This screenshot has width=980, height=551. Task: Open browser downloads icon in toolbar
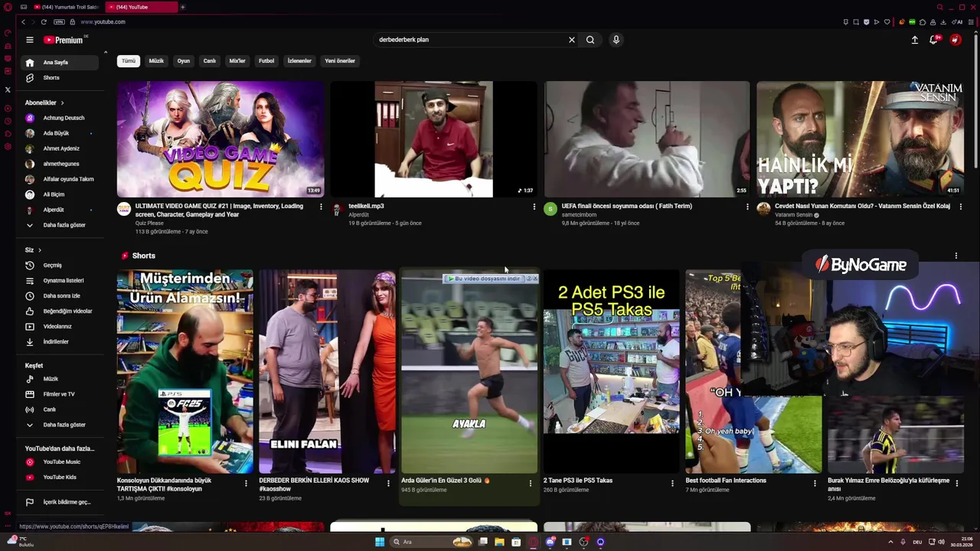943,21
